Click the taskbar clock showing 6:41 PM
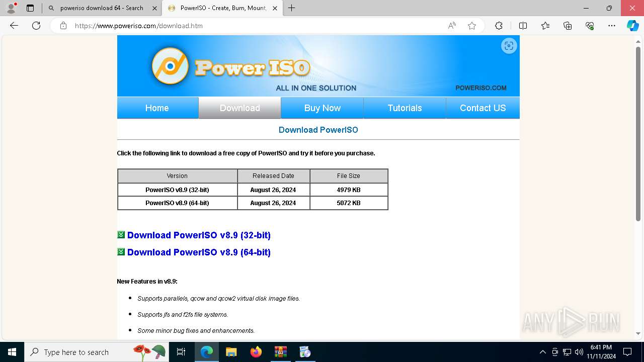644x362 pixels. coord(601,352)
